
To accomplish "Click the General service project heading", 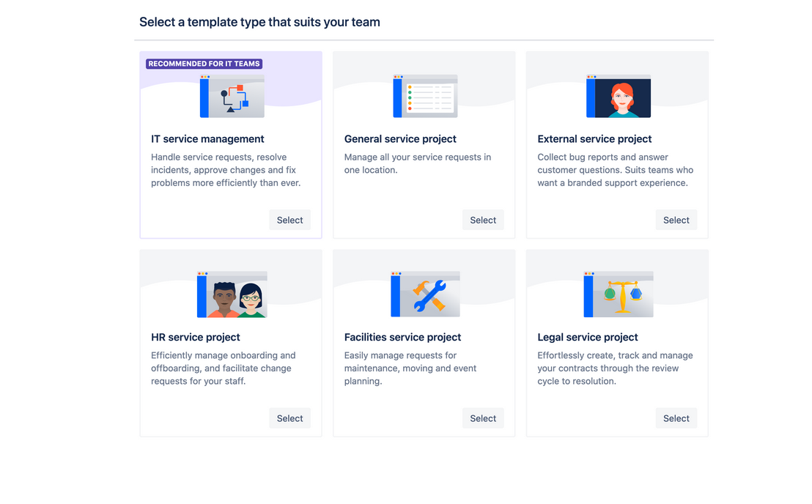I will tap(400, 138).
